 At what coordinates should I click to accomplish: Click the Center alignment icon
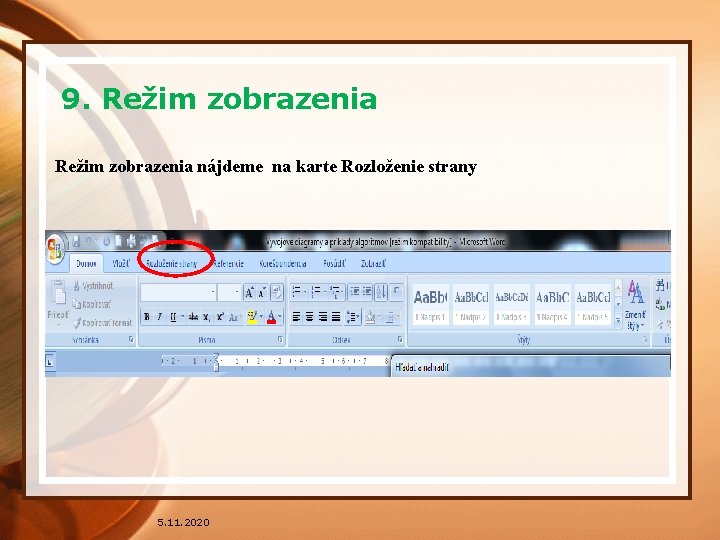(x=310, y=316)
